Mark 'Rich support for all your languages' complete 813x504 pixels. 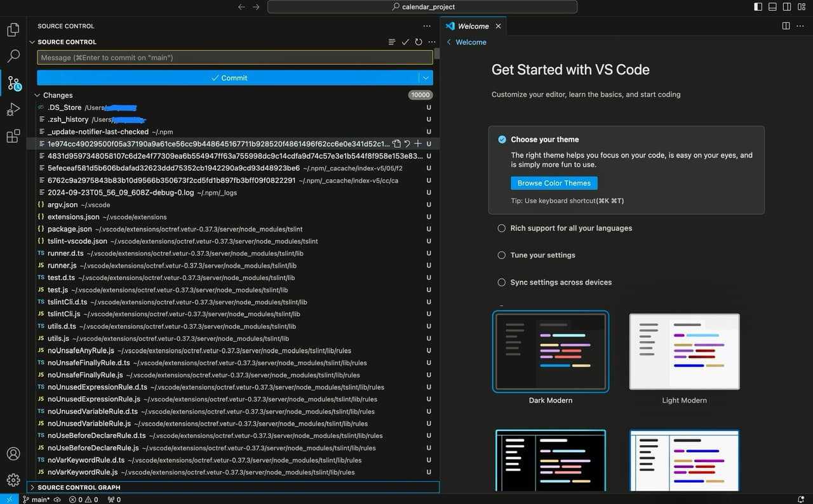tap(501, 228)
